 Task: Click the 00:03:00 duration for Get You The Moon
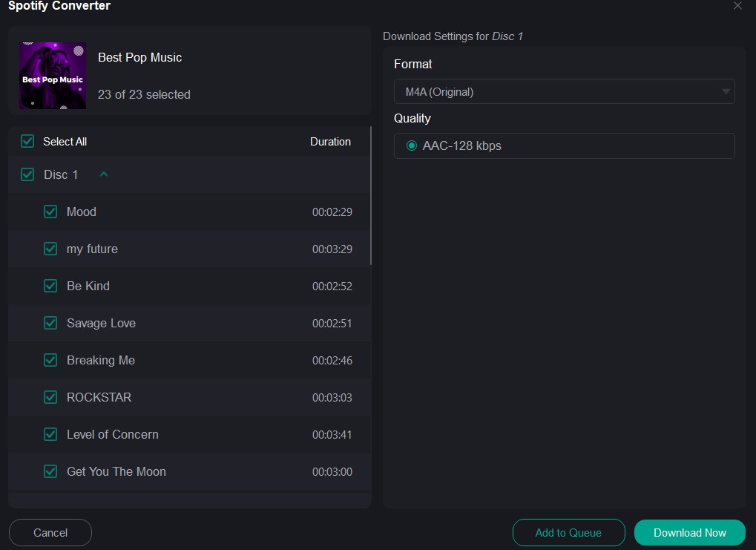332,471
